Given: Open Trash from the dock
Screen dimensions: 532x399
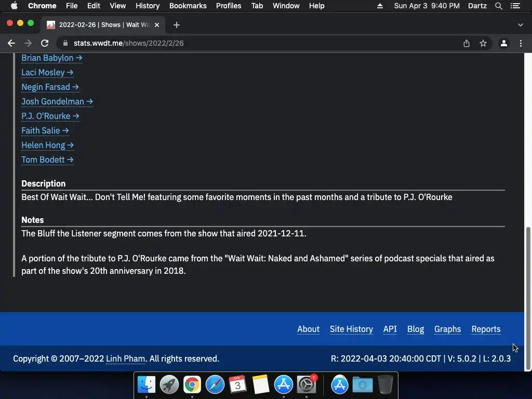Looking at the screenshot, I should [385, 385].
